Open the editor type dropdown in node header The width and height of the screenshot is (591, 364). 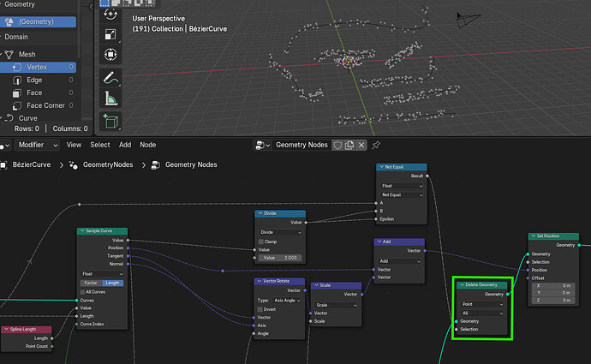point(4,146)
